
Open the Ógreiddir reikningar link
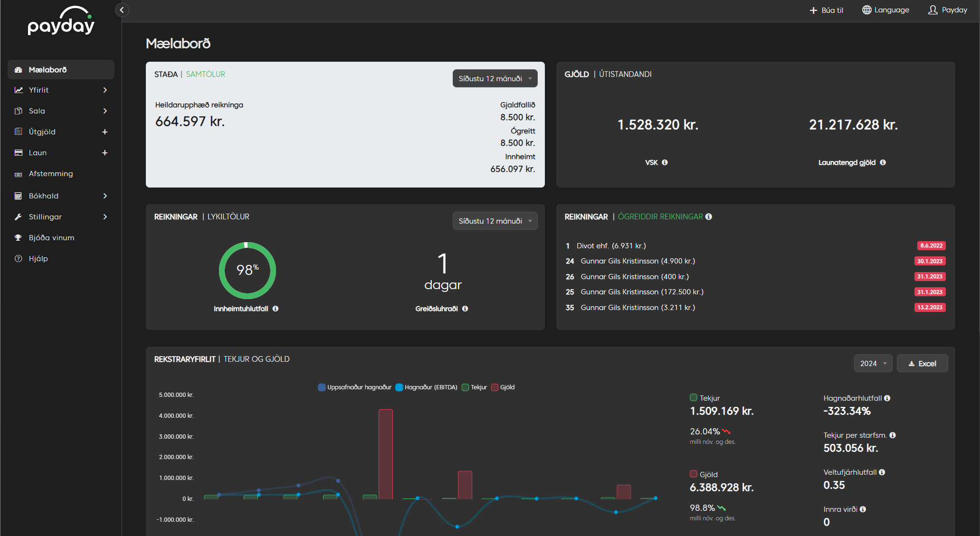(x=660, y=216)
